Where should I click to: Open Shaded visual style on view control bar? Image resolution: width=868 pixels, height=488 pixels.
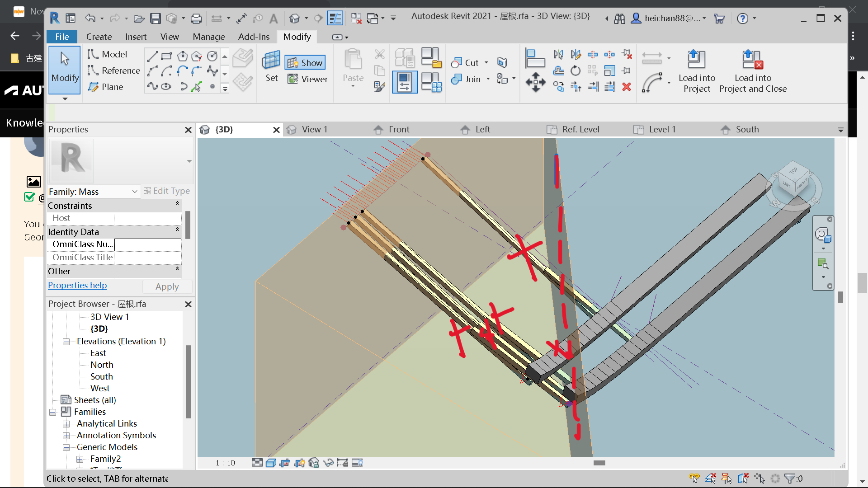pos(271,463)
